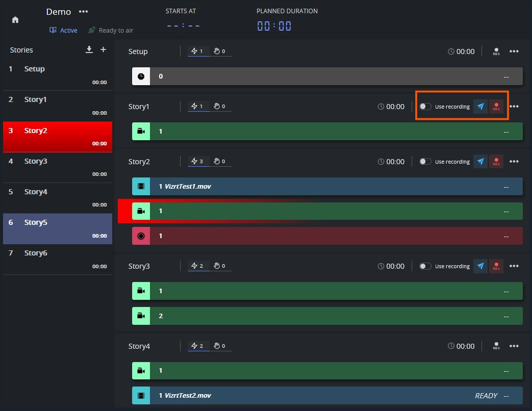This screenshot has height=411, width=532.
Task: Click the Active status button
Action: (64, 31)
